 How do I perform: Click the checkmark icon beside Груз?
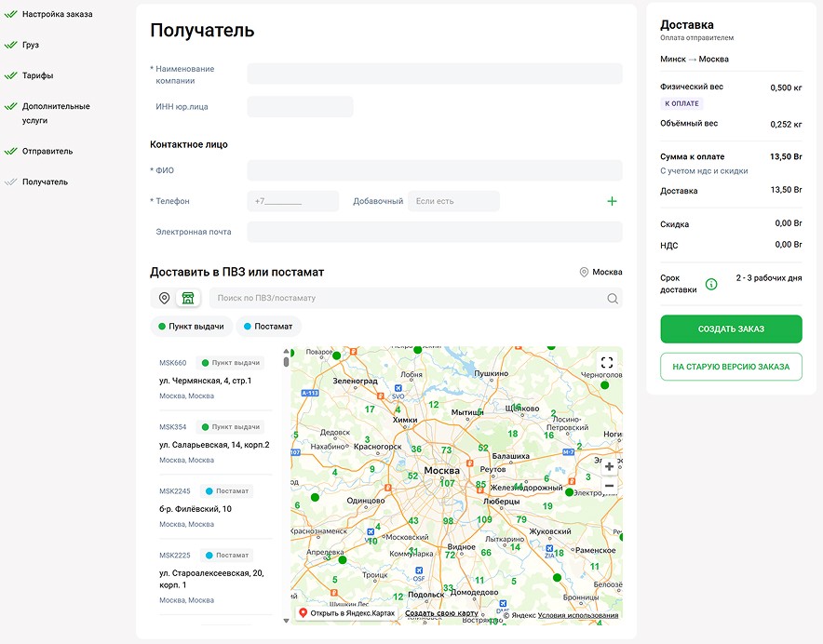(11, 45)
